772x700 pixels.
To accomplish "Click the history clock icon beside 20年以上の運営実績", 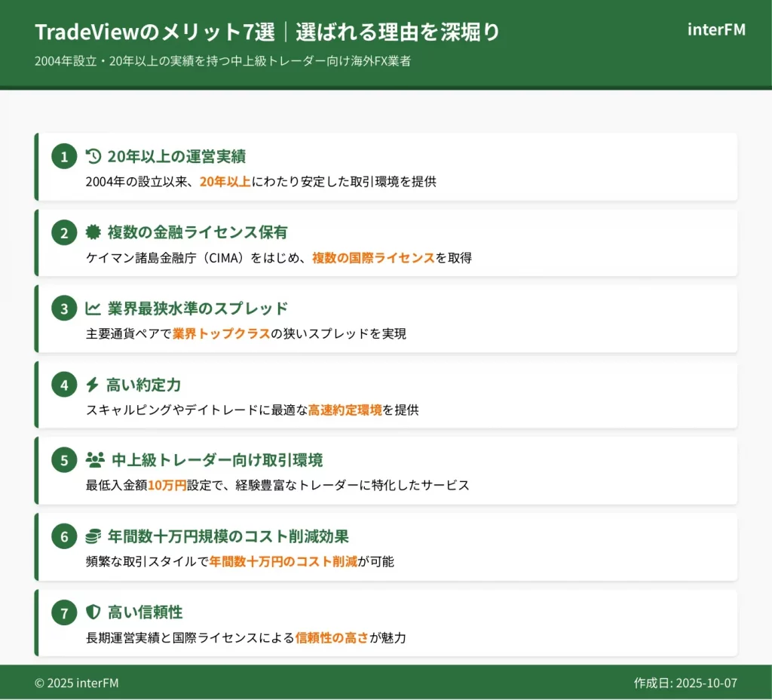I will (93, 156).
